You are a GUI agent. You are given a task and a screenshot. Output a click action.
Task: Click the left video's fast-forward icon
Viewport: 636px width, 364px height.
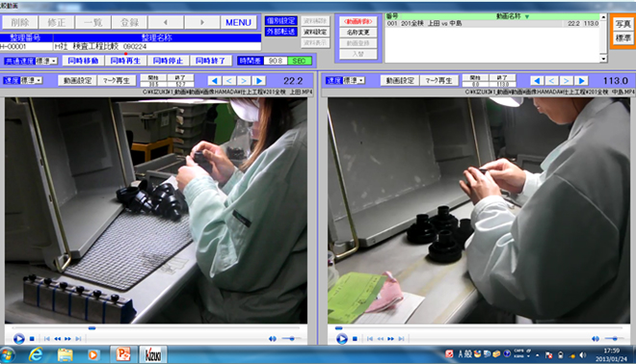(67, 338)
